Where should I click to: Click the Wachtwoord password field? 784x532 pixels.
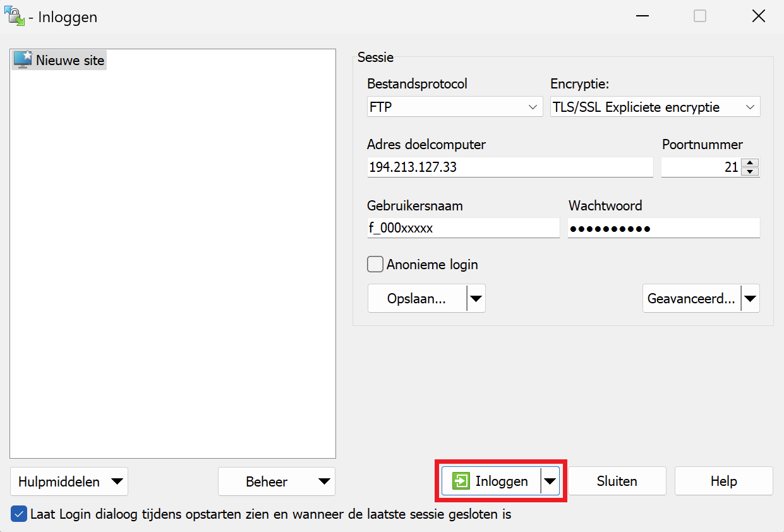663,228
